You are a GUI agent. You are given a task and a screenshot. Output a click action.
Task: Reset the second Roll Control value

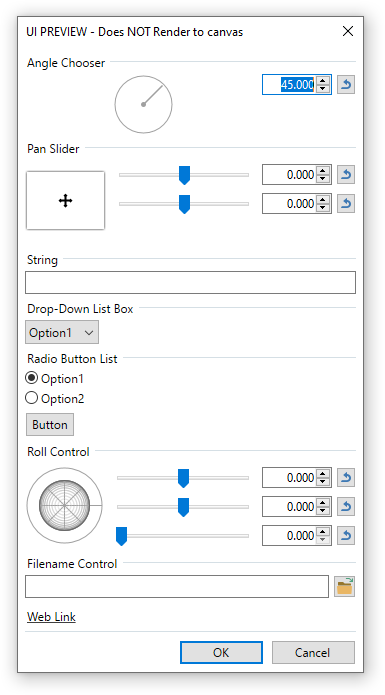[x=346, y=507]
